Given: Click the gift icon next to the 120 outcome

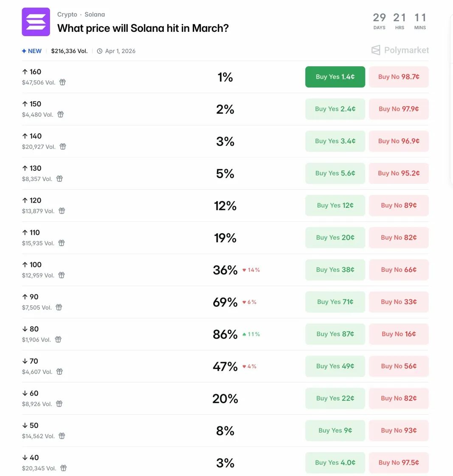Looking at the screenshot, I should click(x=62, y=211).
